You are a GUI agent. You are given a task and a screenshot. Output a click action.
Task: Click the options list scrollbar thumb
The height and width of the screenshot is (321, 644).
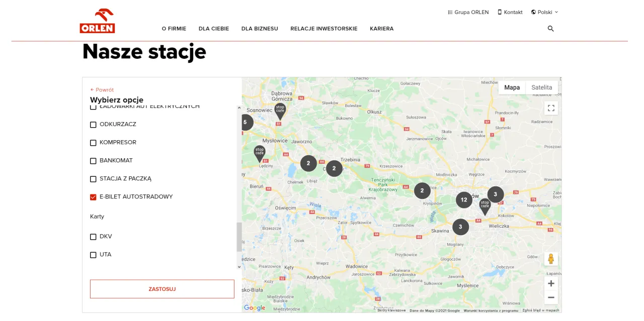[x=239, y=237]
